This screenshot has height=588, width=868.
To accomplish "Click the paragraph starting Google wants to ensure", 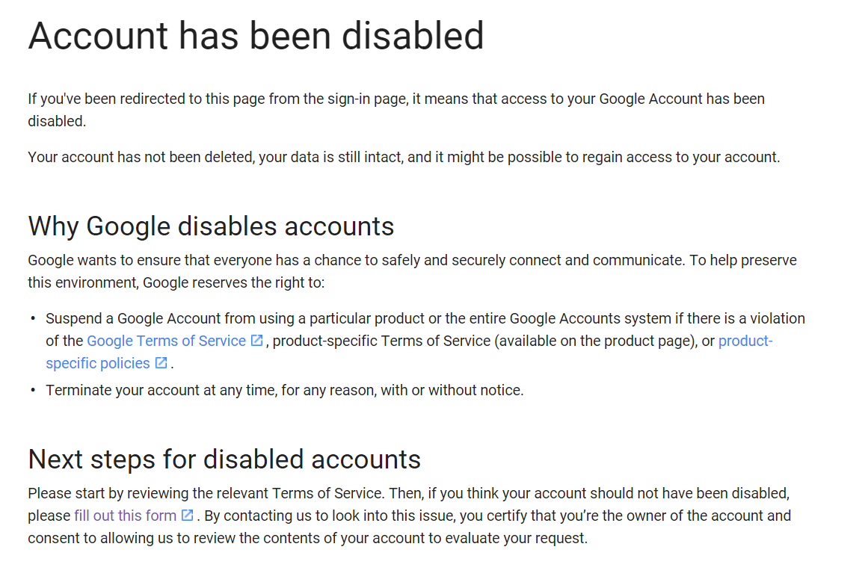I will point(413,271).
